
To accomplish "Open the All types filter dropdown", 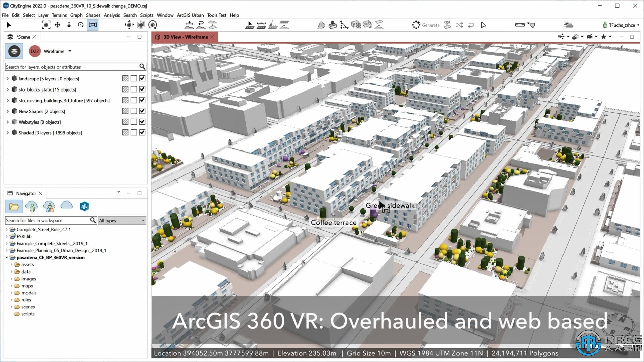I will coord(122,220).
